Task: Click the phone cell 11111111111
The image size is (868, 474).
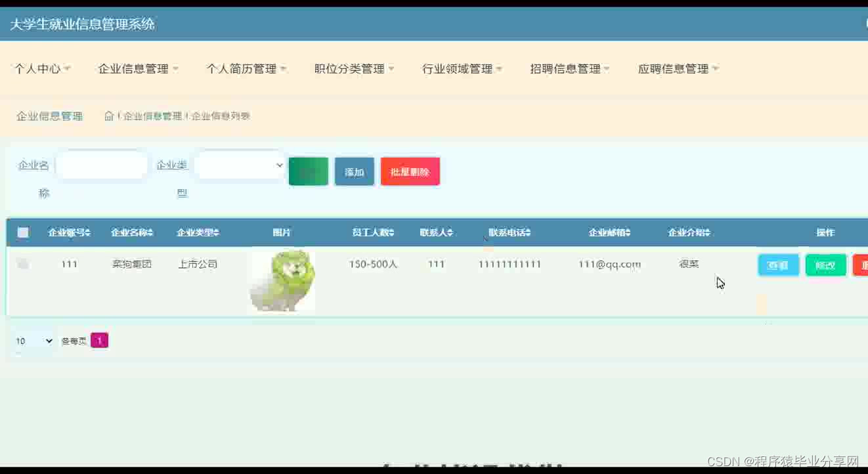Action: (x=510, y=264)
